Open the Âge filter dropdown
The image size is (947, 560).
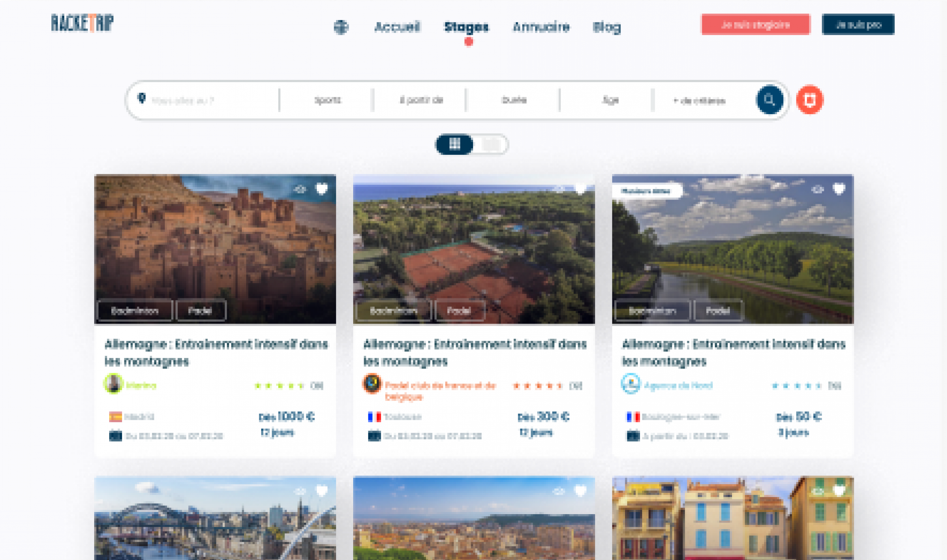[611, 100]
